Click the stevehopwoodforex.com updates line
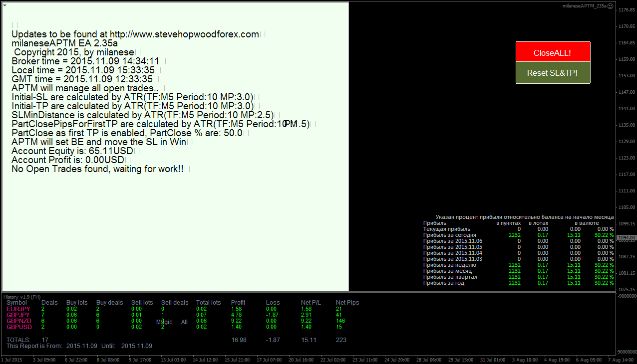The height and width of the screenshot is (364, 637). pyautogui.click(x=135, y=34)
